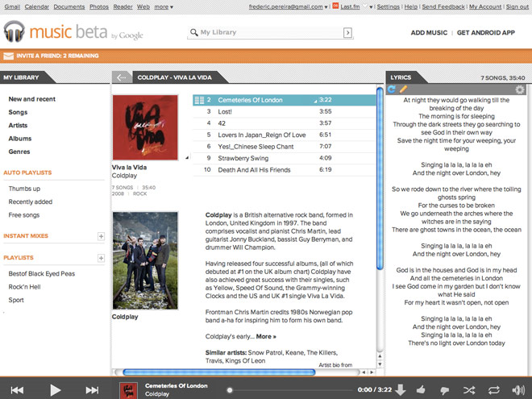This screenshot has width=532, height=399.
Task: Open the Last.fm dropdown arrow
Action: (x=371, y=6)
